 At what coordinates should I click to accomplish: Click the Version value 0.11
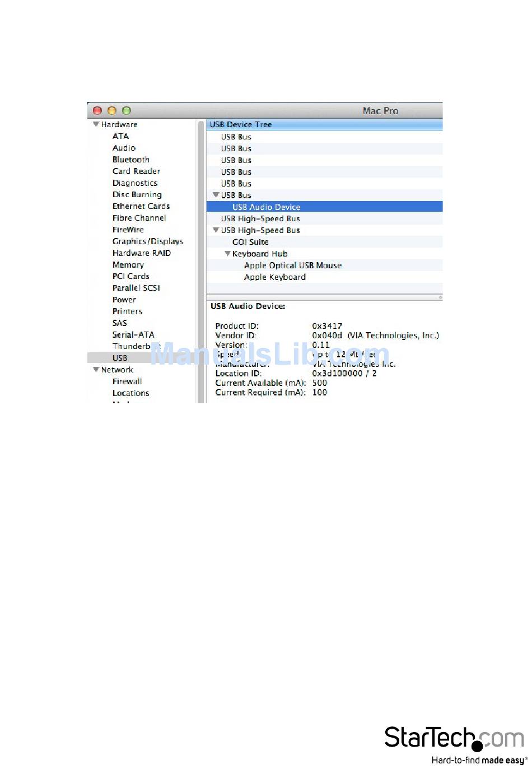pos(321,345)
